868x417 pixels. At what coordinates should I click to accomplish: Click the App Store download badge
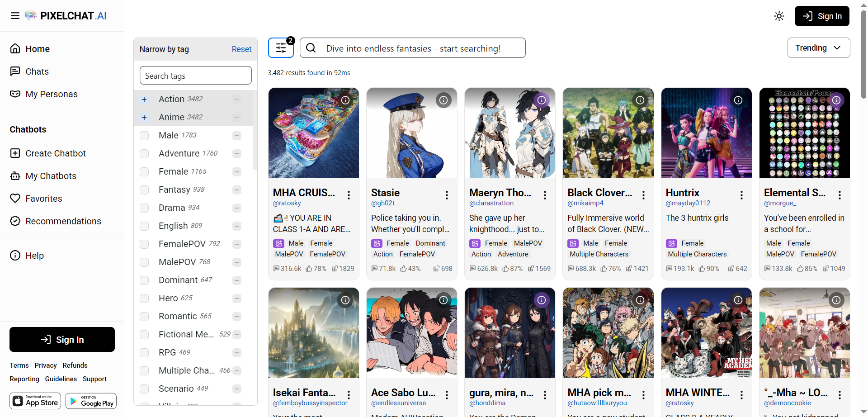pyautogui.click(x=35, y=401)
